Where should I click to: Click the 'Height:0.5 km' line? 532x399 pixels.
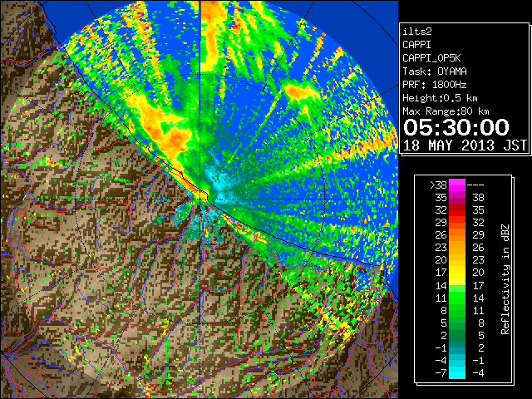(x=440, y=98)
